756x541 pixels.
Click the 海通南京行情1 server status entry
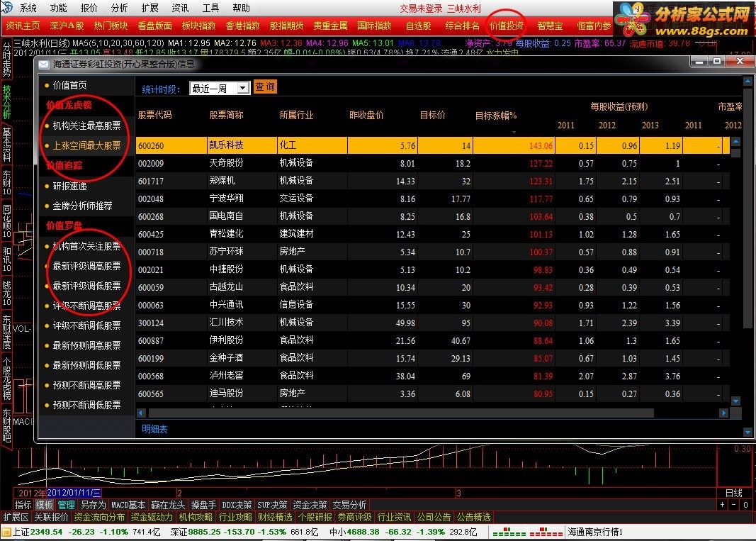pos(595,532)
